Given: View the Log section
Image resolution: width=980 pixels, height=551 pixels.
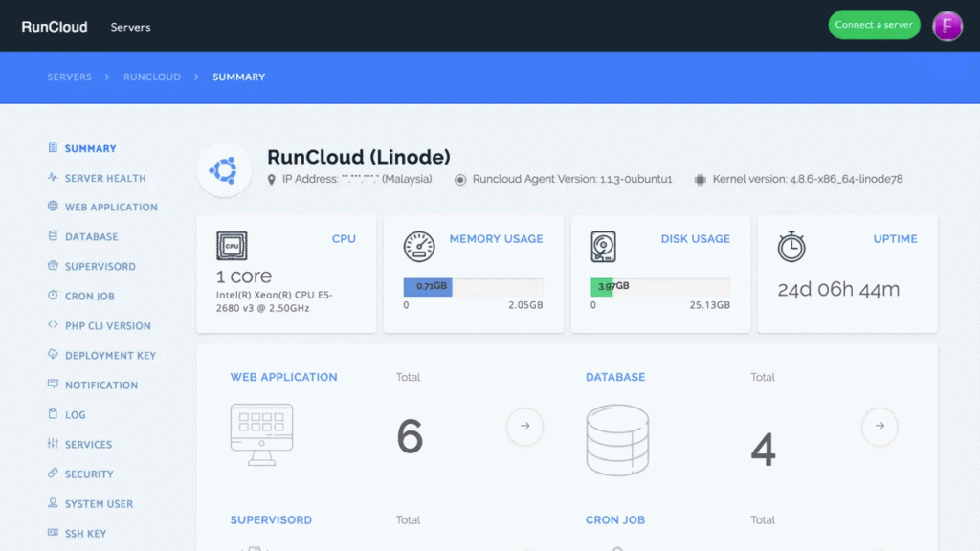Looking at the screenshot, I should tap(75, 415).
